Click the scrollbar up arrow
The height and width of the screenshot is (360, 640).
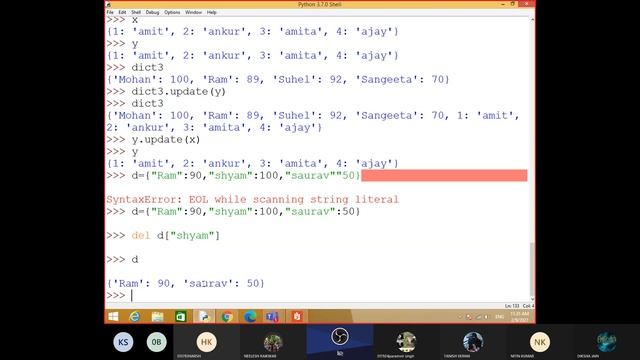coord(532,20)
